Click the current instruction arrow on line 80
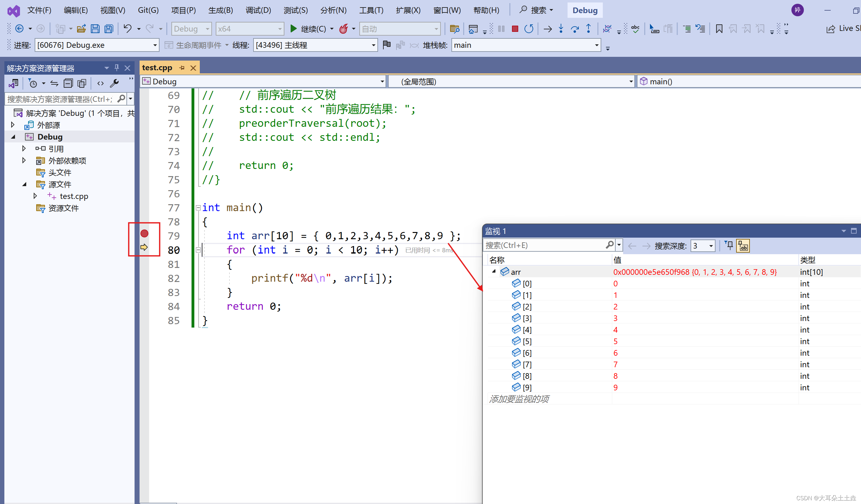 point(146,248)
